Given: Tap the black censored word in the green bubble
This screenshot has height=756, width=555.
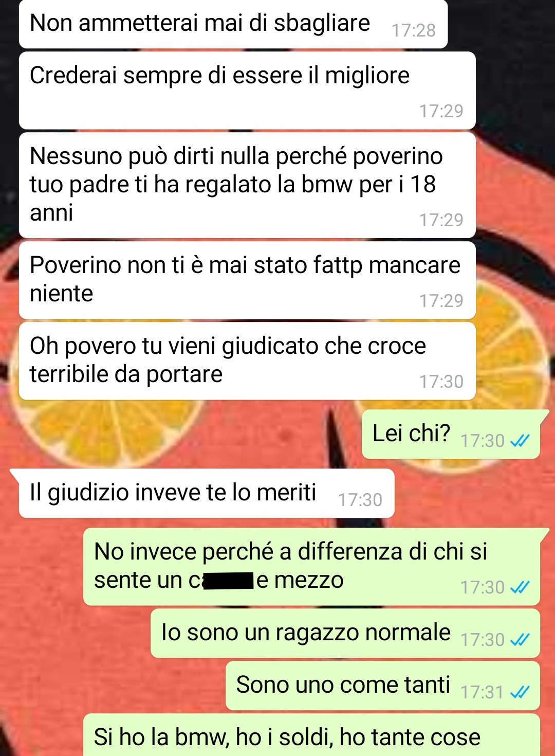Looking at the screenshot, I should [x=229, y=581].
